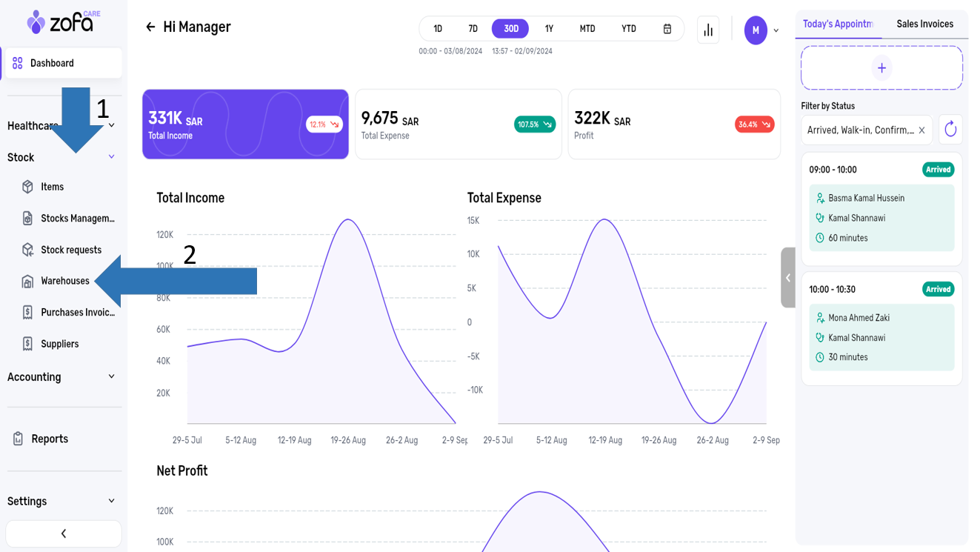Refresh the appointments list
Viewport: 980px width, 552px height.
[x=950, y=130]
